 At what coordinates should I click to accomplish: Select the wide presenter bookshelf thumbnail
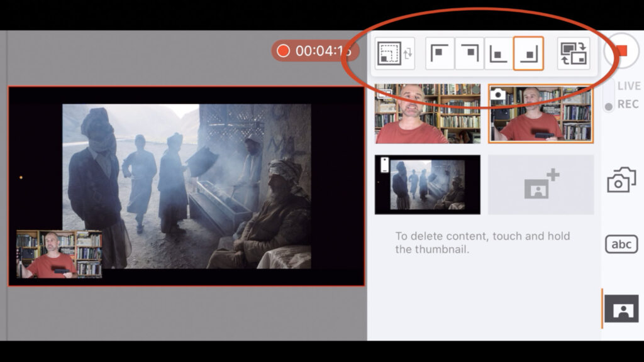click(540, 113)
